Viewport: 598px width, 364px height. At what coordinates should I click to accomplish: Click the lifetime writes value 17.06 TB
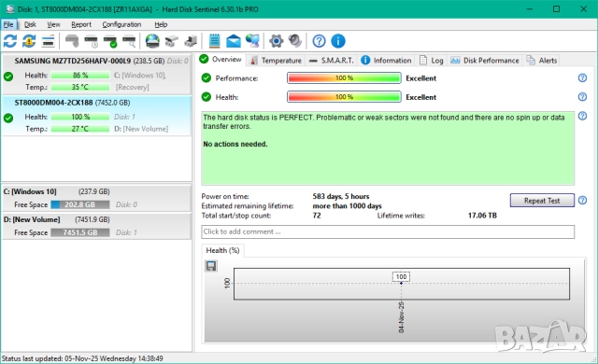click(482, 216)
